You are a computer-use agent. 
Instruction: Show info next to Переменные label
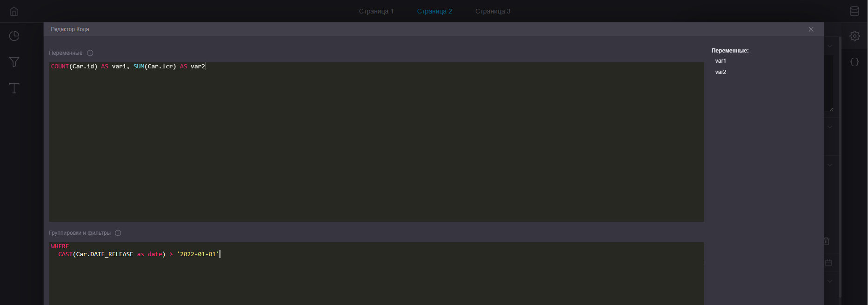click(90, 53)
